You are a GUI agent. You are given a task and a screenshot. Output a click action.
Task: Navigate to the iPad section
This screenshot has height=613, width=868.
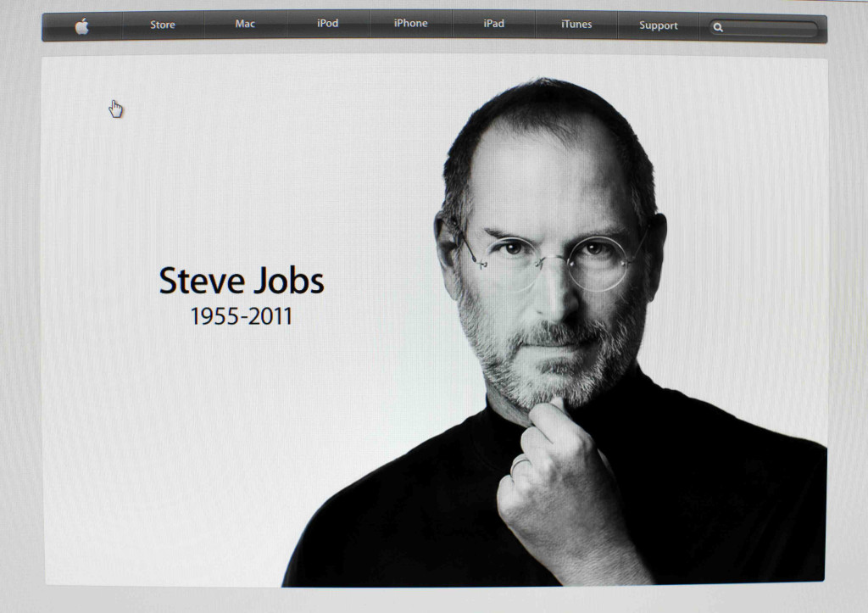(493, 24)
